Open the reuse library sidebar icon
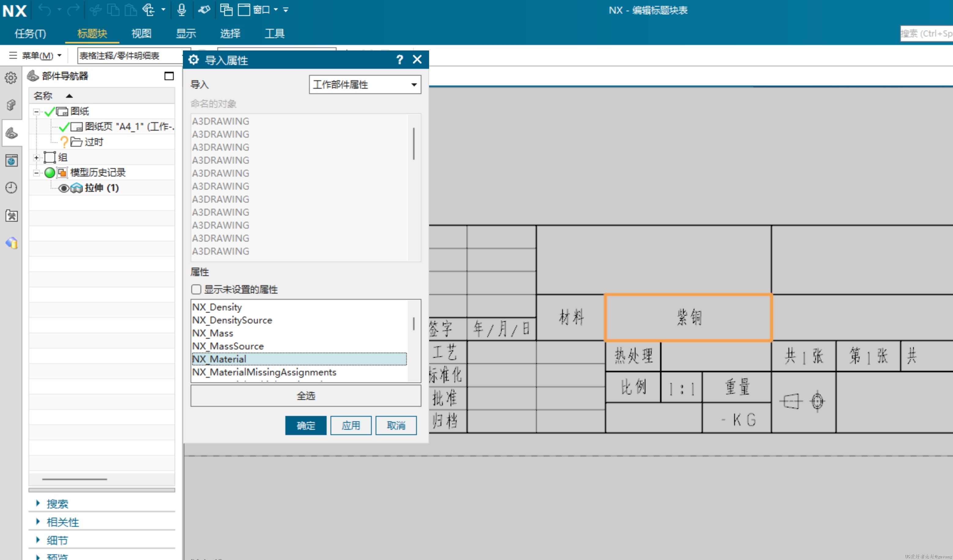This screenshot has width=953, height=560. [x=11, y=243]
